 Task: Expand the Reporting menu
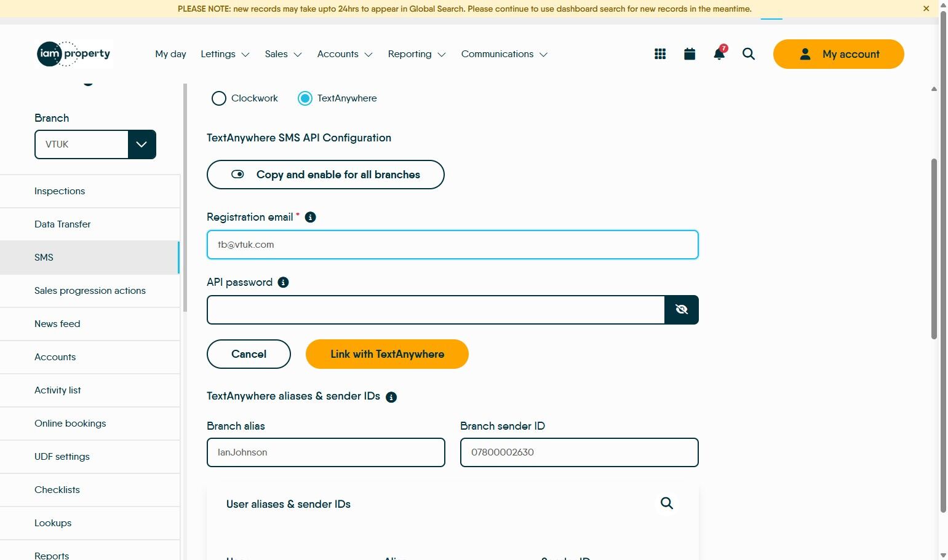417,54
